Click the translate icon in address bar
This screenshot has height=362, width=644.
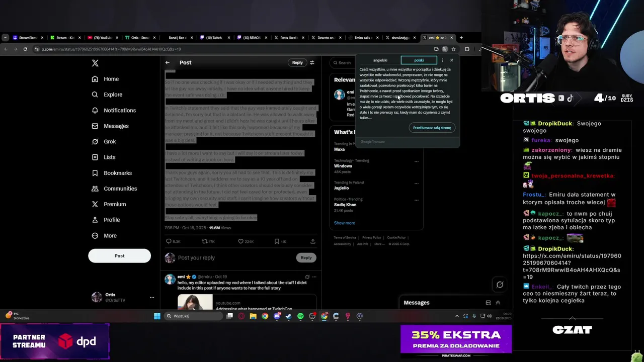pyautogui.click(x=445, y=49)
